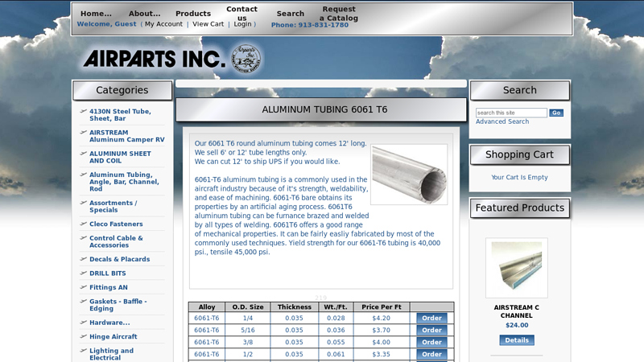This screenshot has height=362, width=644.
Task: Open Control Cable & Accessories category
Action: coord(116,242)
